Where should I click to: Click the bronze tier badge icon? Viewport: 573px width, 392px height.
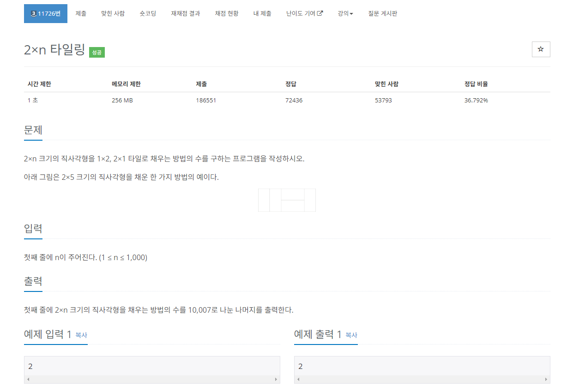point(33,14)
